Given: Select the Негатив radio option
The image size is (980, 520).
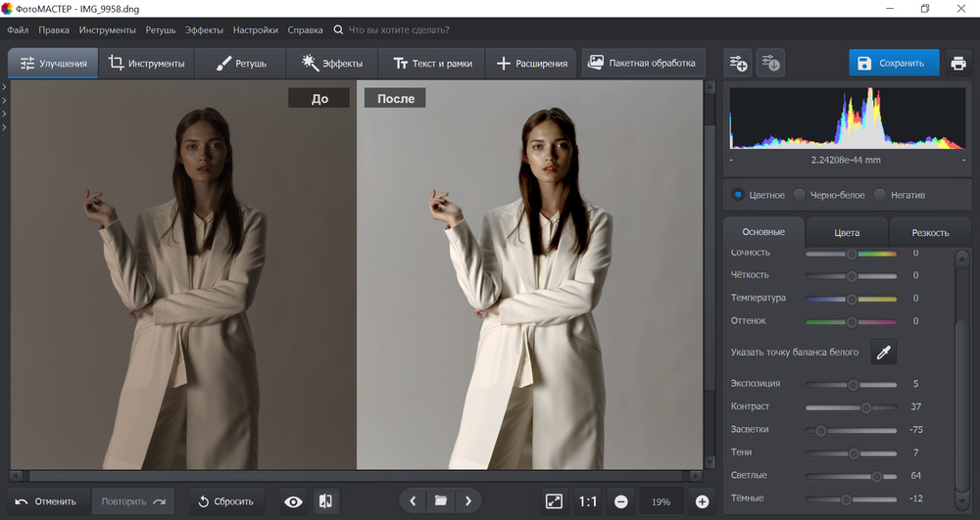Looking at the screenshot, I should [x=880, y=195].
